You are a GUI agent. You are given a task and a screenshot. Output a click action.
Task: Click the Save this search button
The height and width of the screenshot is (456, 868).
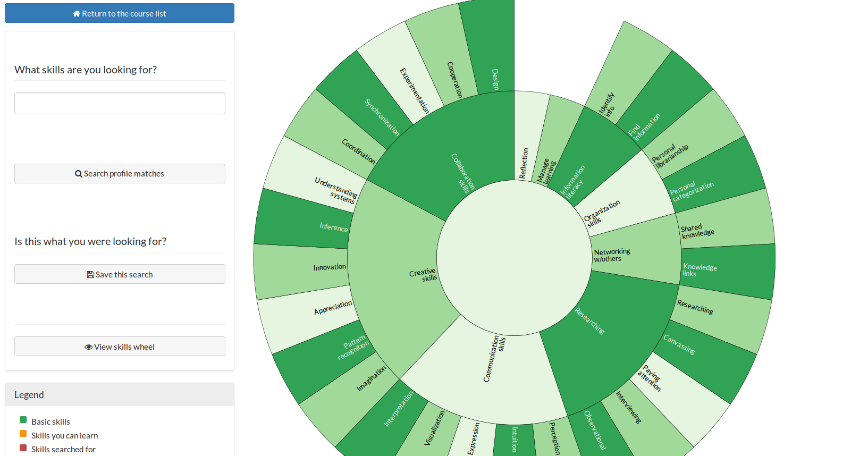coord(120,274)
